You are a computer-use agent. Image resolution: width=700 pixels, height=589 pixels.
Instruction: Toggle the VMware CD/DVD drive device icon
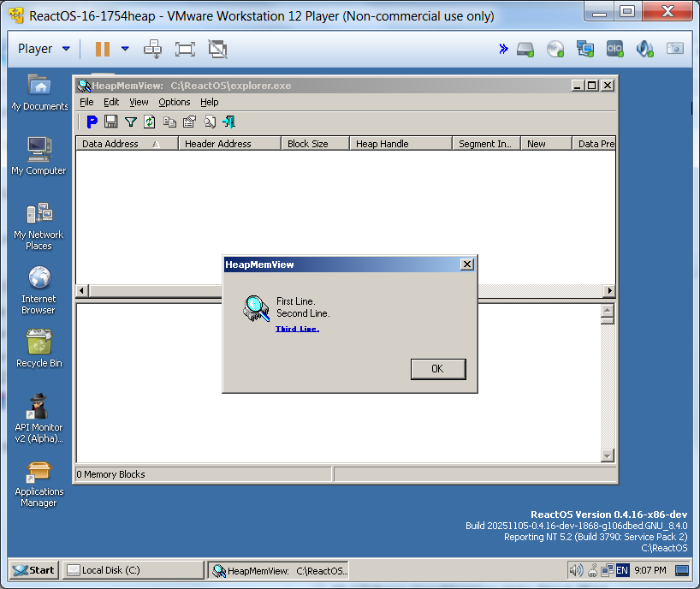tap(555, 49)
